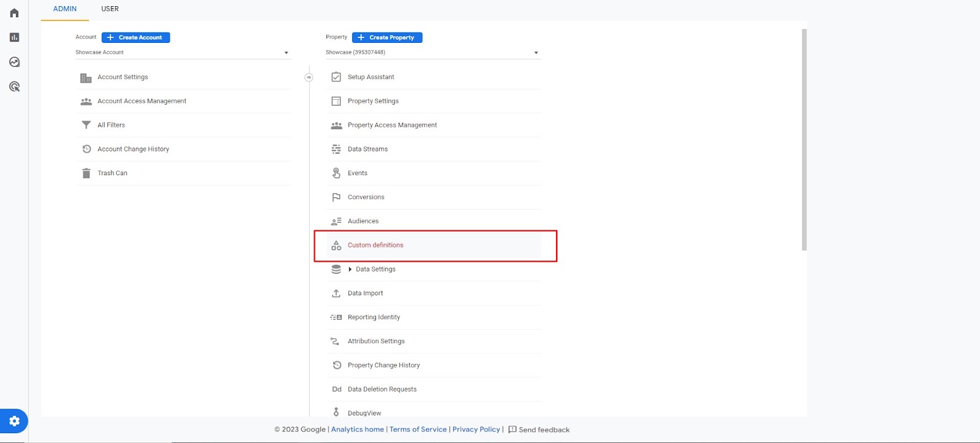Open the Events label
This screenshot has height=443, width=980.
pos(358,173)
